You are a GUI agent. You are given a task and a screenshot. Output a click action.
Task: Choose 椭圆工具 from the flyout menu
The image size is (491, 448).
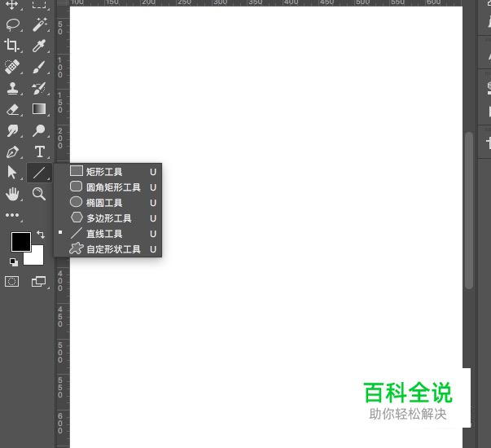(108, 203)
